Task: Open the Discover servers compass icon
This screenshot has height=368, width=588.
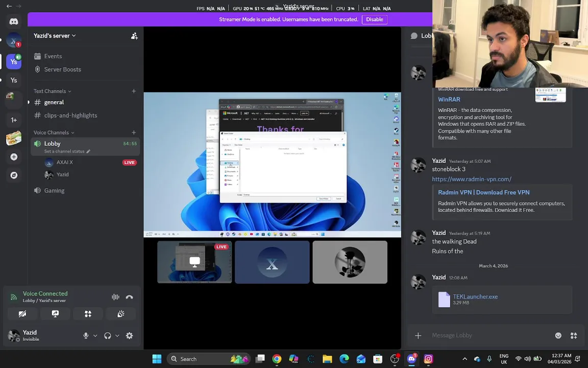Action: (x=14, y=175)
